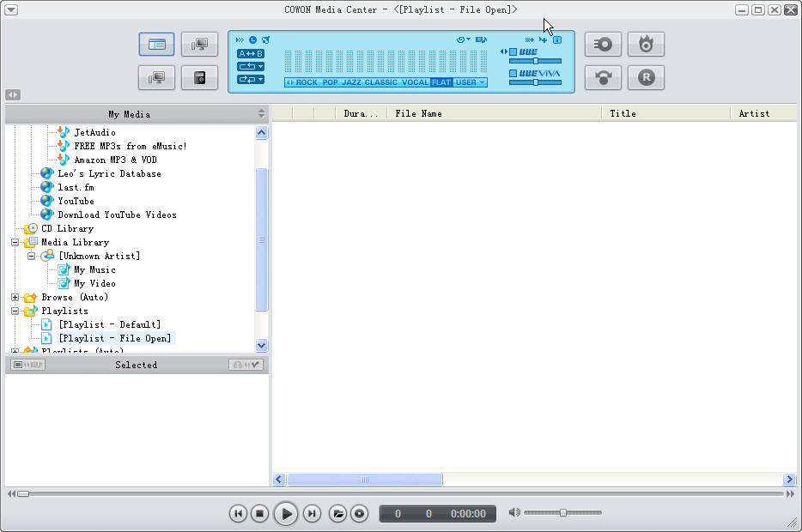The image size is (802, 532).
Task: Collapse the [Unknown Artist] node
Action: pyautogui.click(x=31, y=256)
